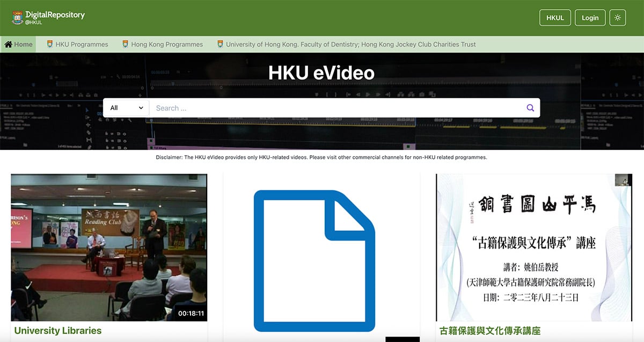Expand the All search category dropdown
Viewport: 644px width, 342px height.
pos(126,108)
